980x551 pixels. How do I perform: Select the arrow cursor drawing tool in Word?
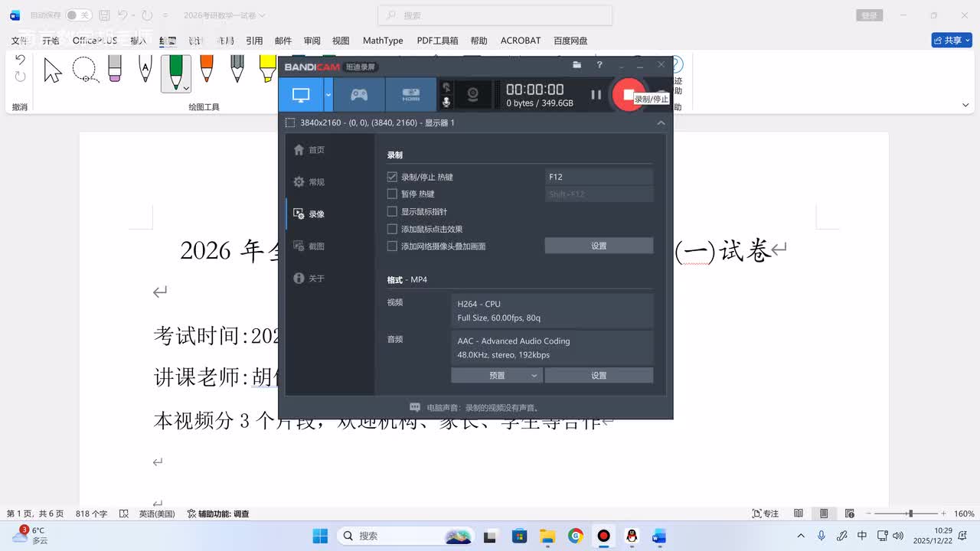[x=52, y=70]
